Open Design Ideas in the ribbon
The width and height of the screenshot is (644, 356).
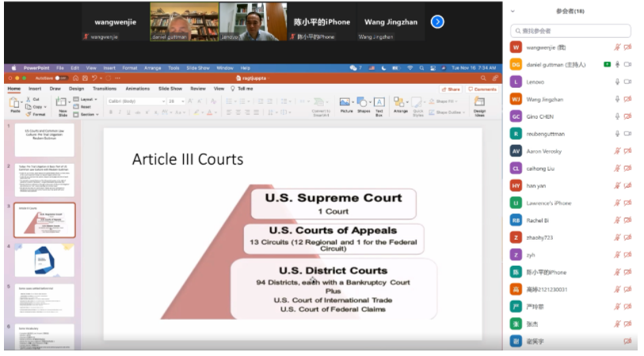(479, 104)
